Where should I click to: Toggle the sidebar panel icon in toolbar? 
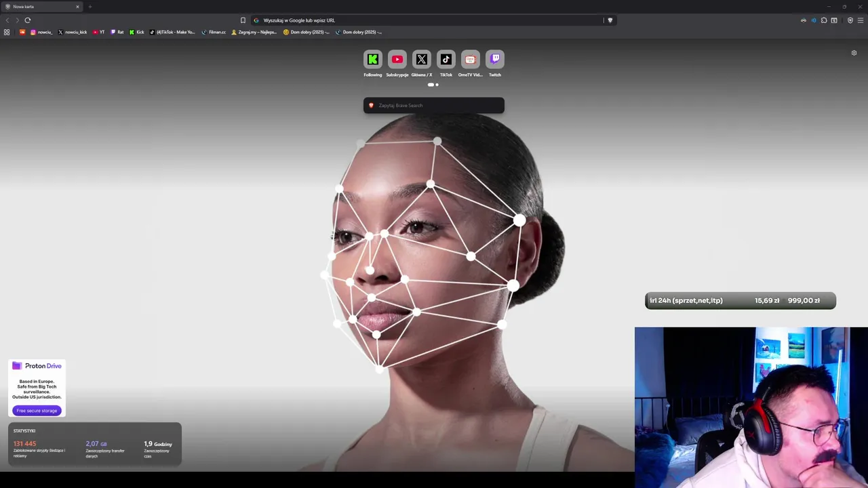(834, 20)
